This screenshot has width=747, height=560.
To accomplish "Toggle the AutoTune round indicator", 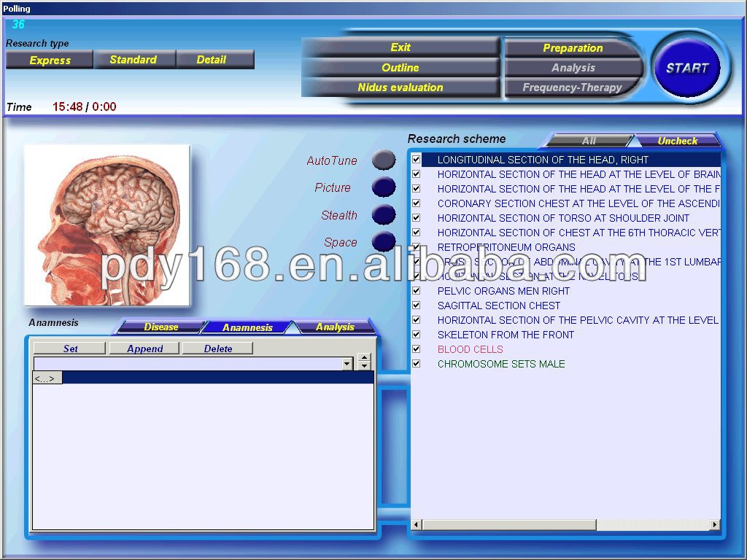I will tap(384, 160).
